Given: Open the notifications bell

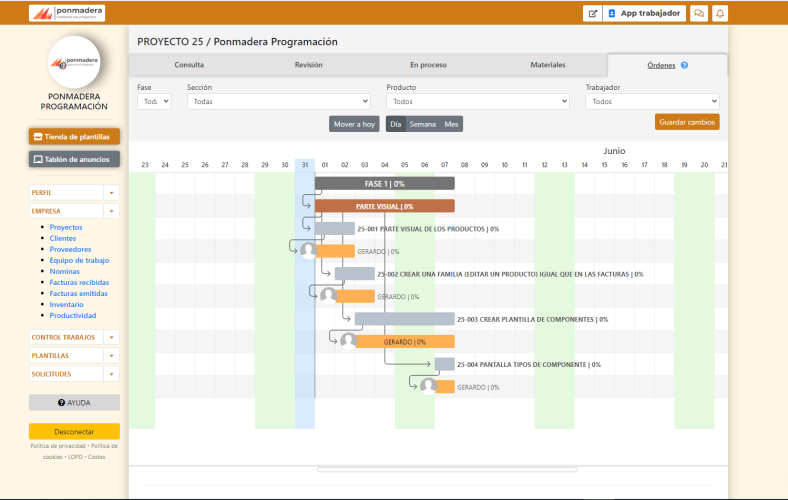Looking at the screenshot, I should tap(720, 13).
